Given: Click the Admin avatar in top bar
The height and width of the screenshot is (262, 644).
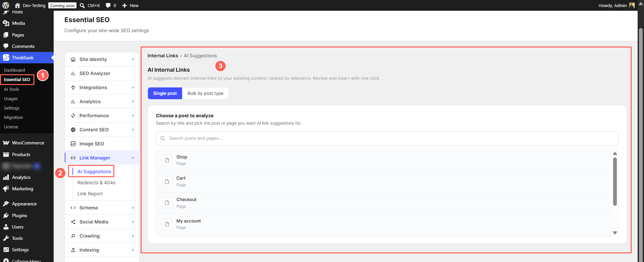Looking at the screenshot, I should (x=632, y=5).
